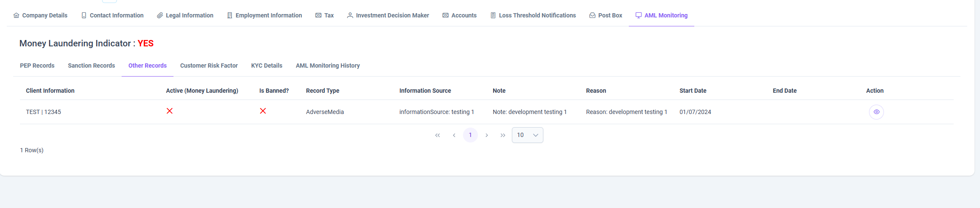View the AdverseMedia record with eye icon
The image size is (980, 208).
876,112
